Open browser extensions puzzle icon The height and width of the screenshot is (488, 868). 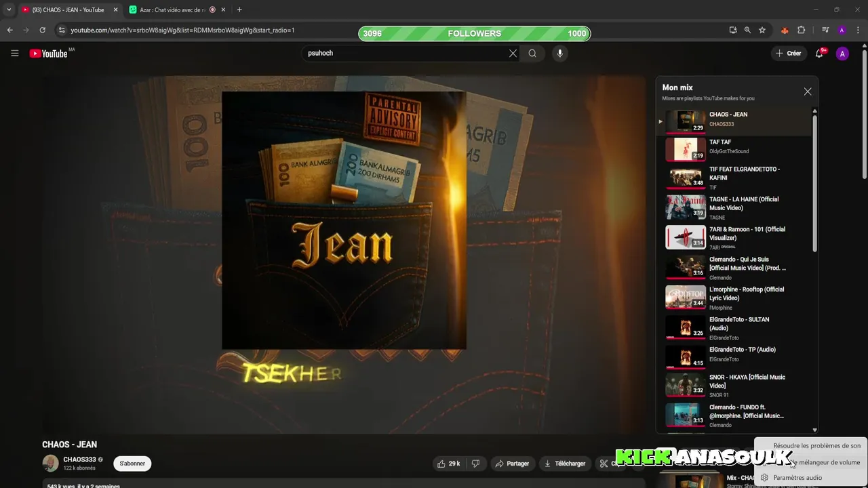[801, 30]
